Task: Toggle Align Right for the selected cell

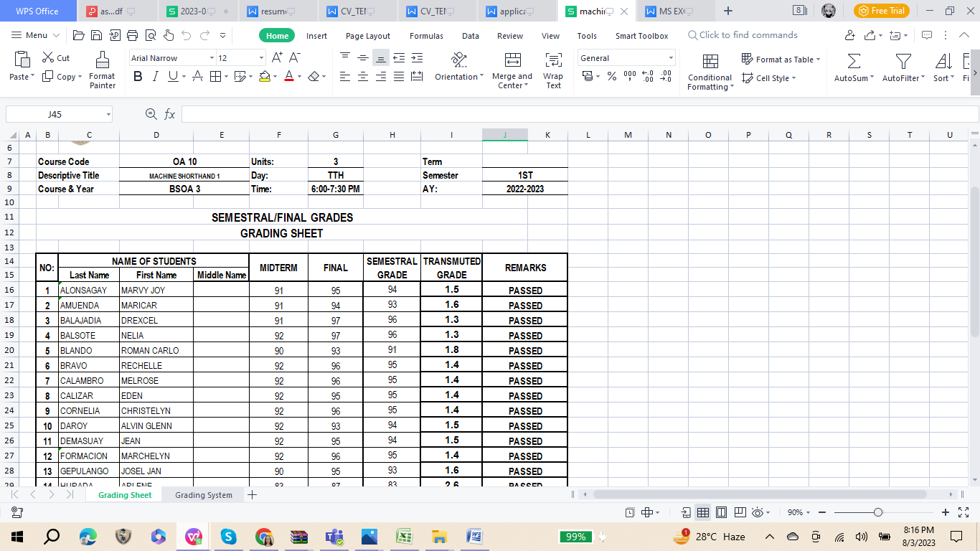Action: click(x=381, y=77)
